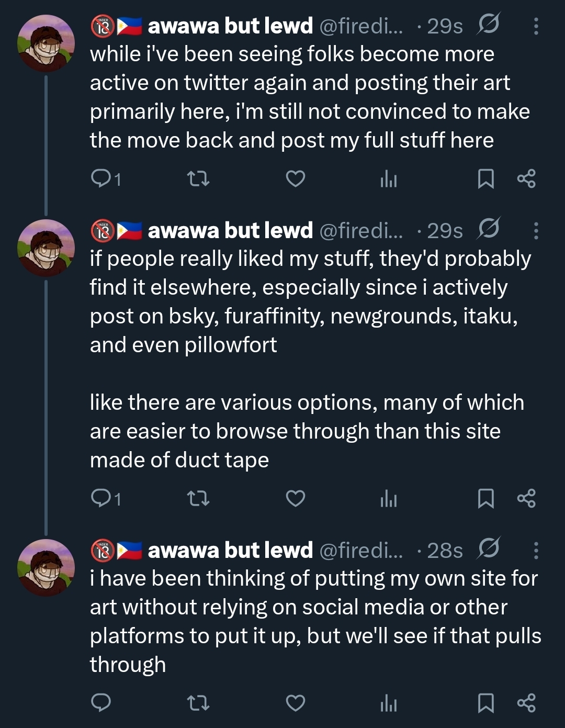
Task: Bookmark the tweet about duct tape
Action: (x=485, y=498)
